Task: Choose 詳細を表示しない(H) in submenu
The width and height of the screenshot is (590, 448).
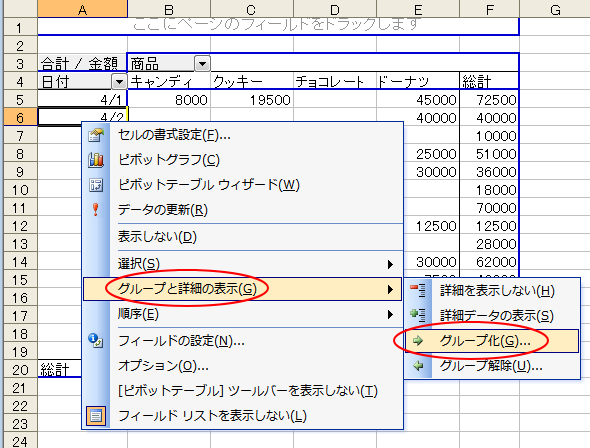Action: [x=492, y=290]
